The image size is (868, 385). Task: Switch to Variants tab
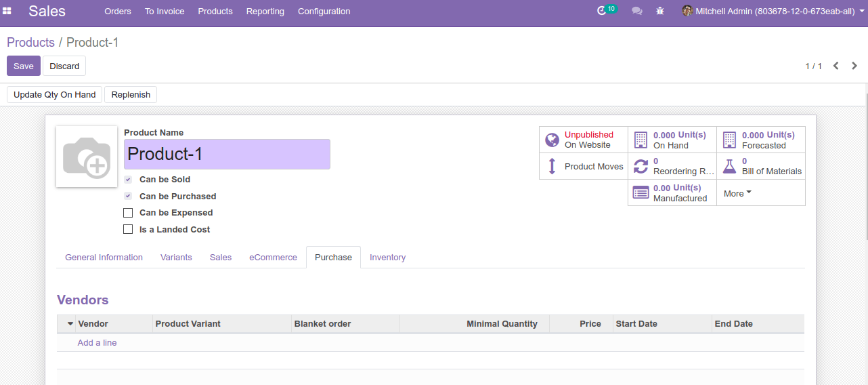[x=176, y=258]
